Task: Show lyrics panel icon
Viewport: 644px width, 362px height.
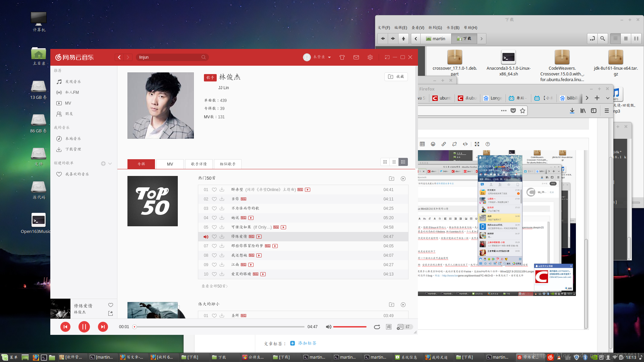Action: (389, 327)
